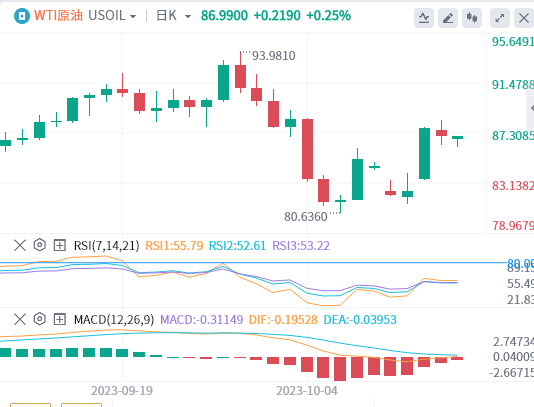Expand the collapsed right side panel arrow
Screen dimensions: 534x407
pyautogui.click(x=531, y=109)
